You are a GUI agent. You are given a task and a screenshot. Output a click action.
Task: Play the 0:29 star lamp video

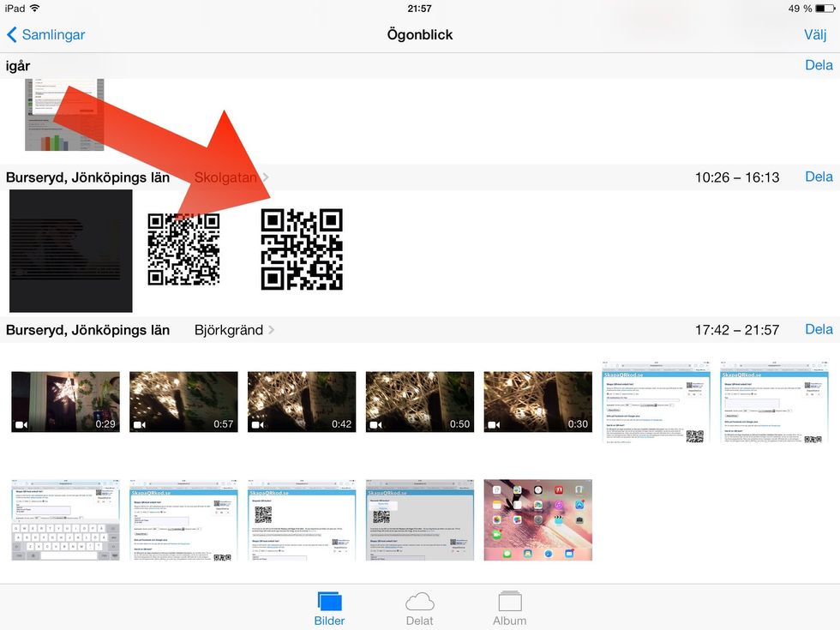click(x=65, y=402)
